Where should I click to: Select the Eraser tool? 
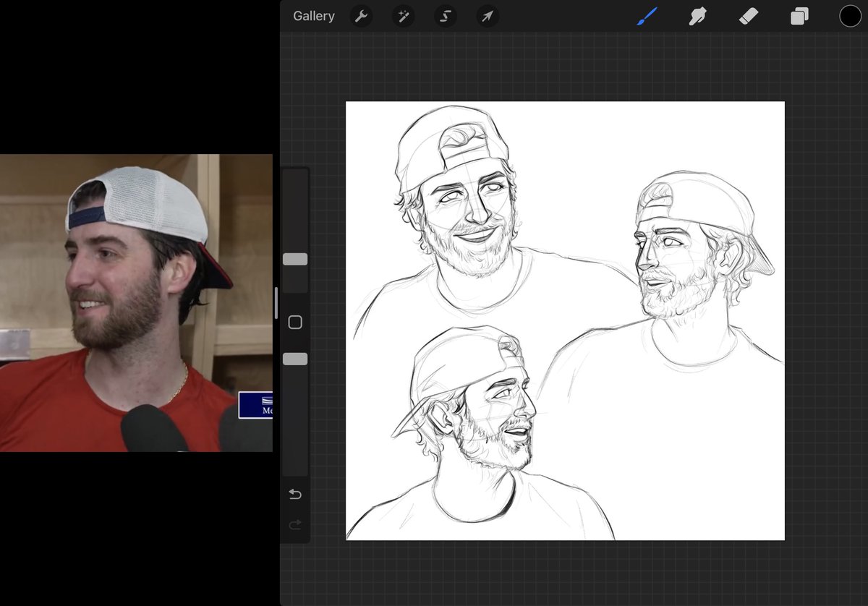tap(748, 16)
